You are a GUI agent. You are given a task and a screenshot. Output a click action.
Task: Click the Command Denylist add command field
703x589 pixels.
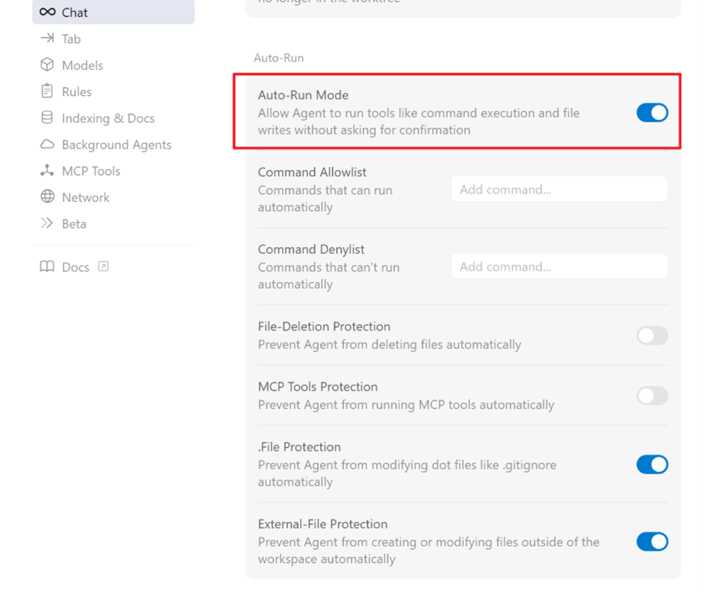[x=558, y=266]
